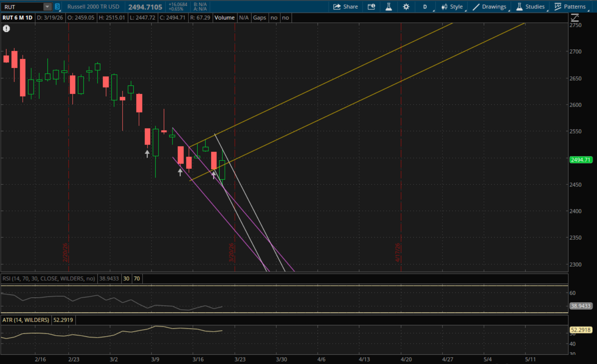Image resolution: width=597 pixels, height=364 pixels.
Task: Click the price axis scale icon above 2750
Action: coord(575,18)
